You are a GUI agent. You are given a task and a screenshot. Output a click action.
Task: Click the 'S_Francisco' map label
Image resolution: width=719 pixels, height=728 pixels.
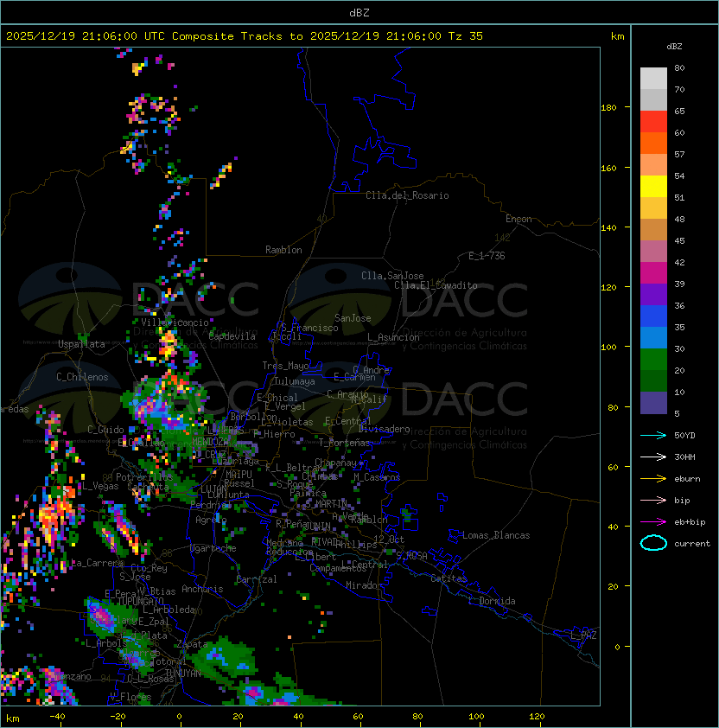click(309, 328)
